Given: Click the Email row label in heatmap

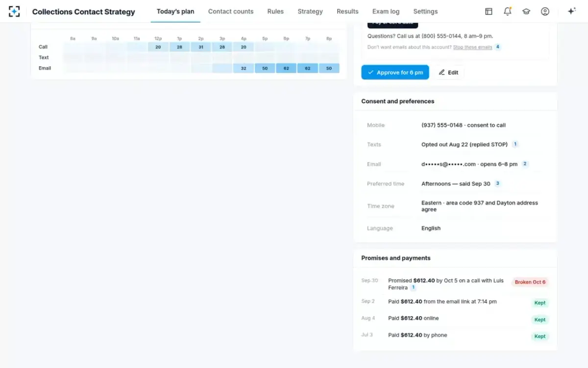Looking at the screenshot, I should [x=45, y=68].
